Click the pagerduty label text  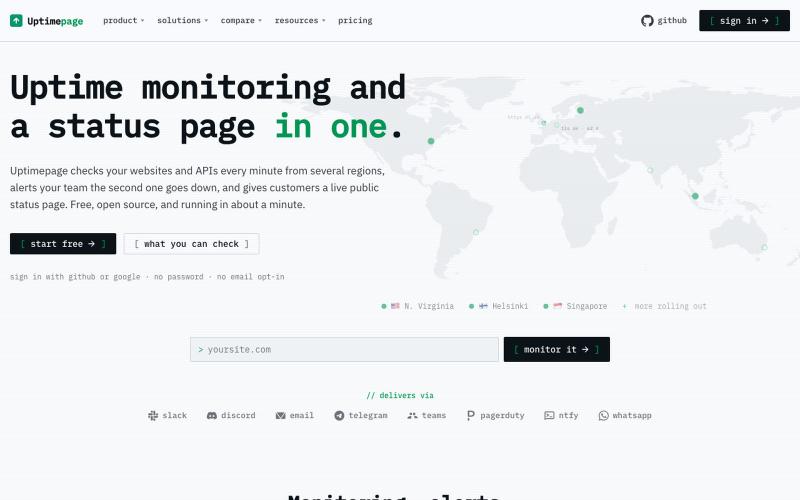502,415
